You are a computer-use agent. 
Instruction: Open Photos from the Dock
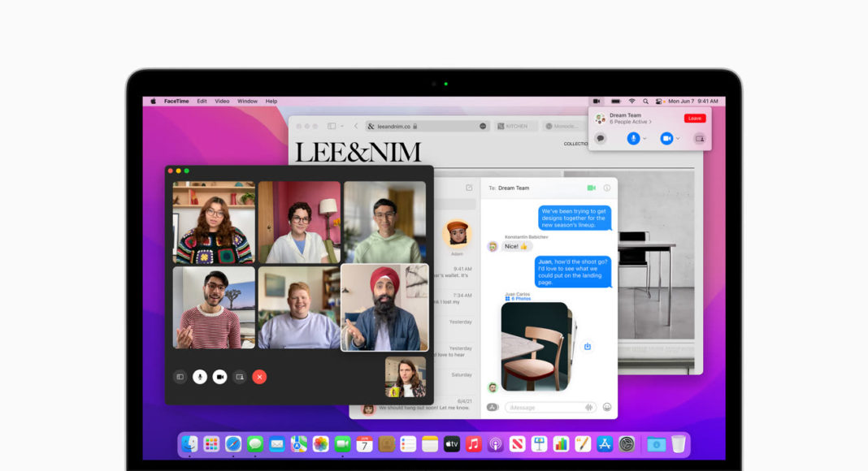coord(320,444)
